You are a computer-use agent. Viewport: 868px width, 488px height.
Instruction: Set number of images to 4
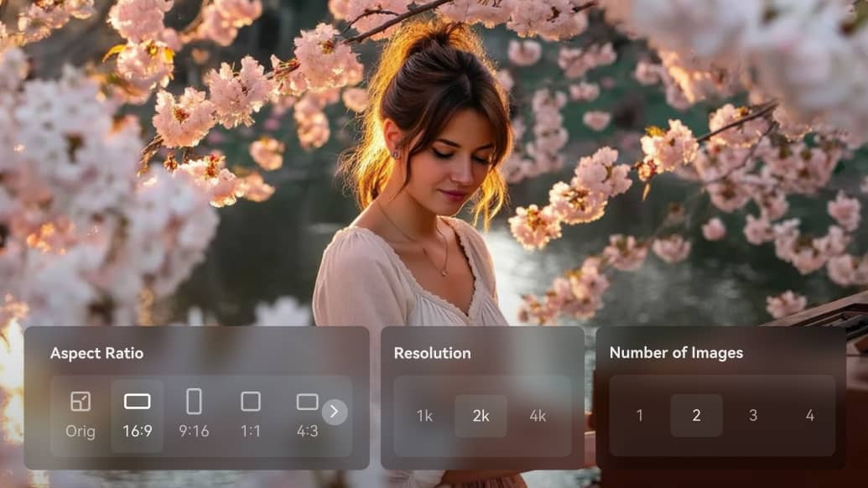810,415
